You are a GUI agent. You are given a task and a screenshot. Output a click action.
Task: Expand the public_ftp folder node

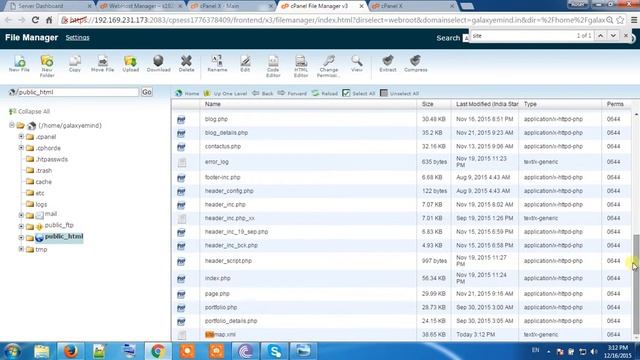pyautogui.click(x=21, y=226)
